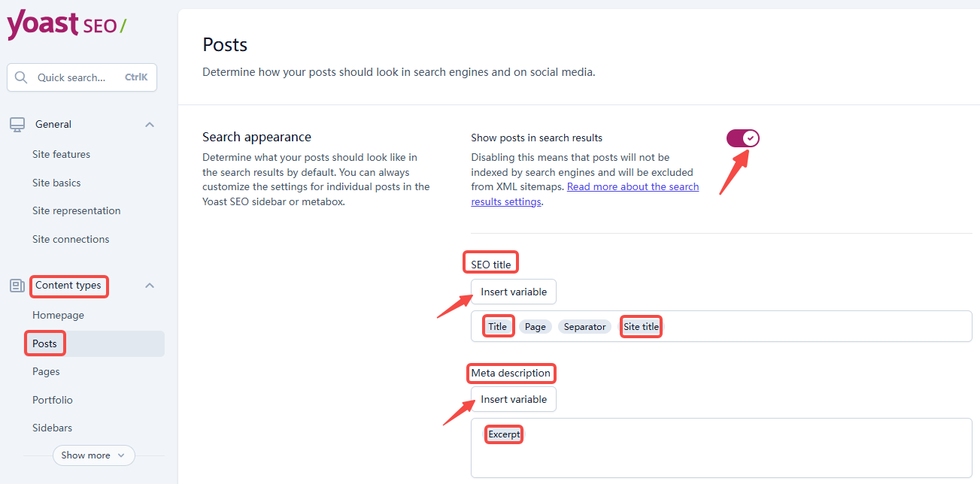Select the Excerpt variable pill
Image resolution: width=980 pixels, height=484 pixels.
pyautogui.click(x=503, y=434)
